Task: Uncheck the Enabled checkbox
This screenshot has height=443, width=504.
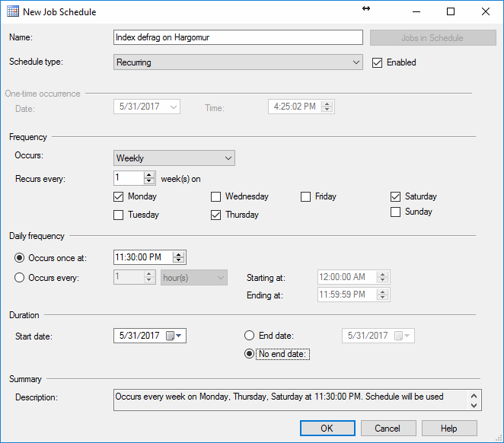Action: coord(377,62)
